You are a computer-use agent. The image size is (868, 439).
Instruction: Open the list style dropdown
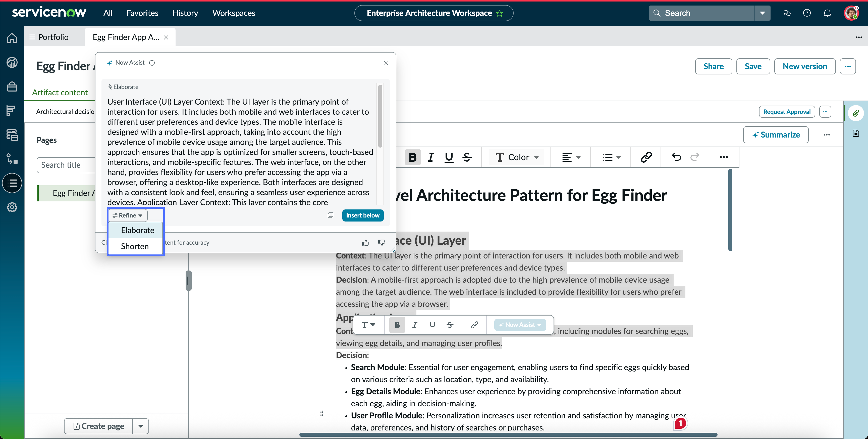(x=611, y=157)
